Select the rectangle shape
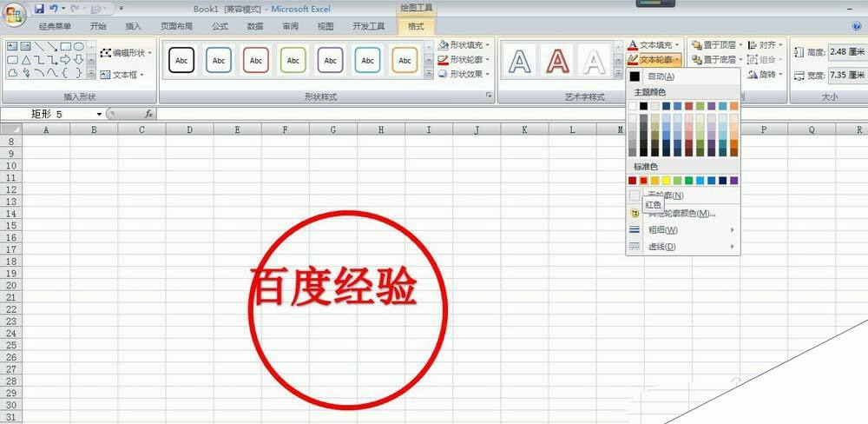The height and width of the screenshot is (424, 868). (65, 46)
